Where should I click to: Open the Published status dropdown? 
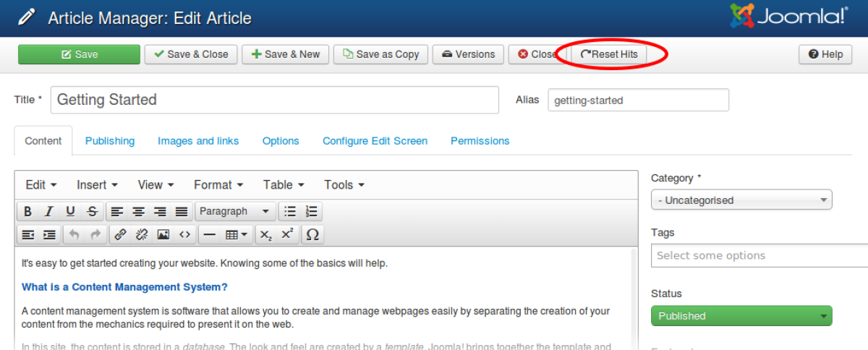(x=741, y=316)
